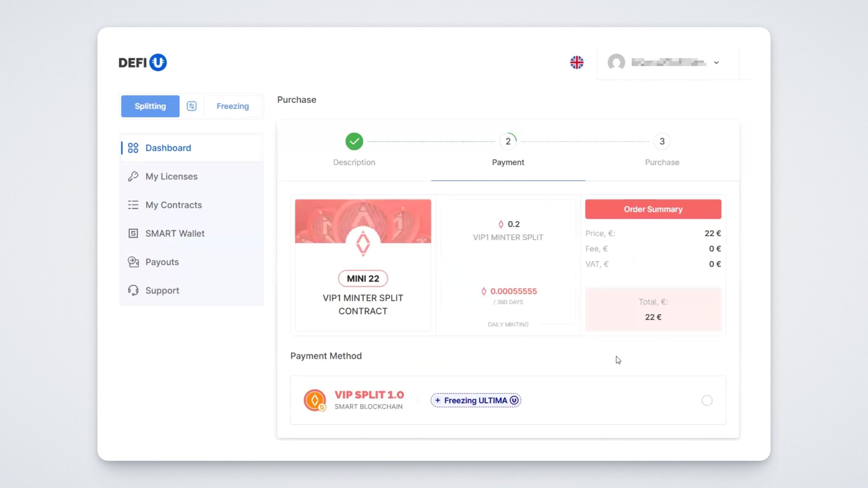Switch to the Freezing tab
868x488 pixels.
(x=233, y=106)
